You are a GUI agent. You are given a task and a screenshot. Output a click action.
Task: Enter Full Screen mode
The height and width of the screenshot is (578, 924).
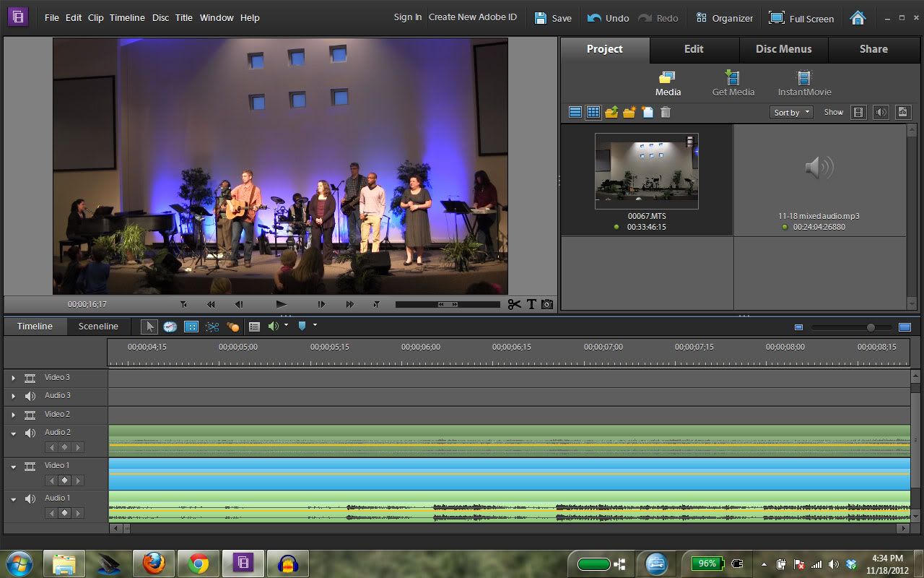tap(801, 18)
